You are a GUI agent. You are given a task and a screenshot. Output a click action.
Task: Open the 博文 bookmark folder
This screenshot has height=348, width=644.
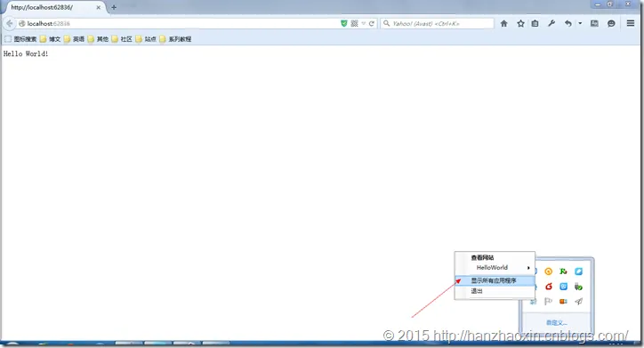50,39
